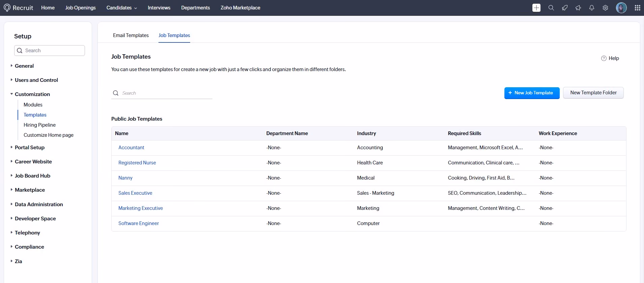Open Job Openings in the top navigation

coord(80,8)
